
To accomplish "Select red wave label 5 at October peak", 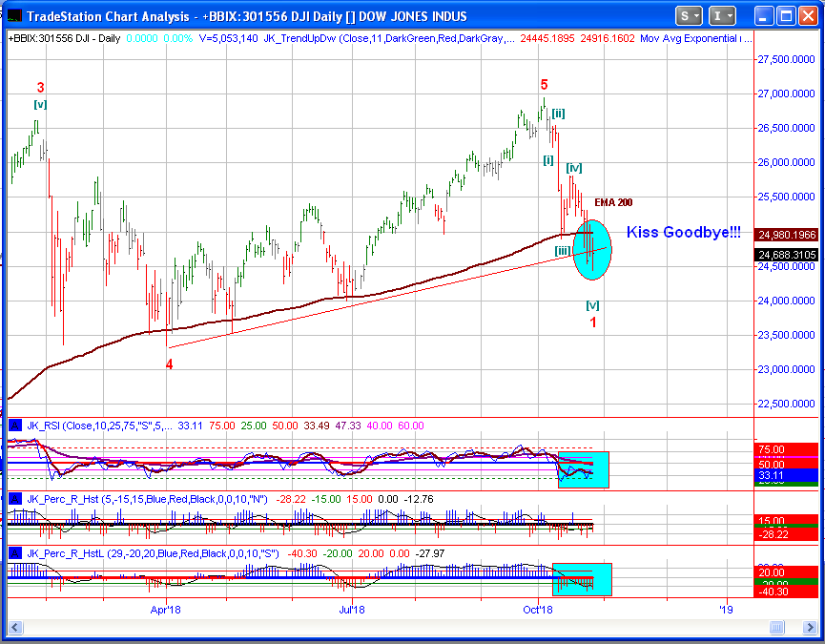I will click(x=544, y=84).
